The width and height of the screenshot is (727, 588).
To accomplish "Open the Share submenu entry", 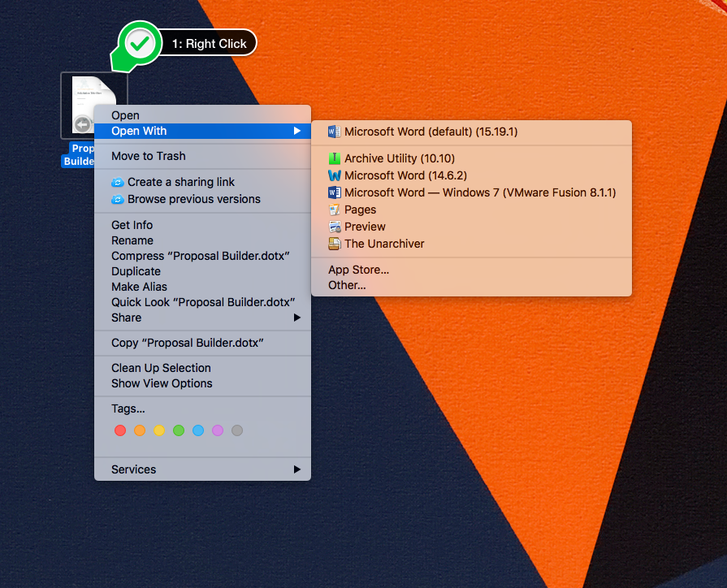I will click(x=202, y=318).
